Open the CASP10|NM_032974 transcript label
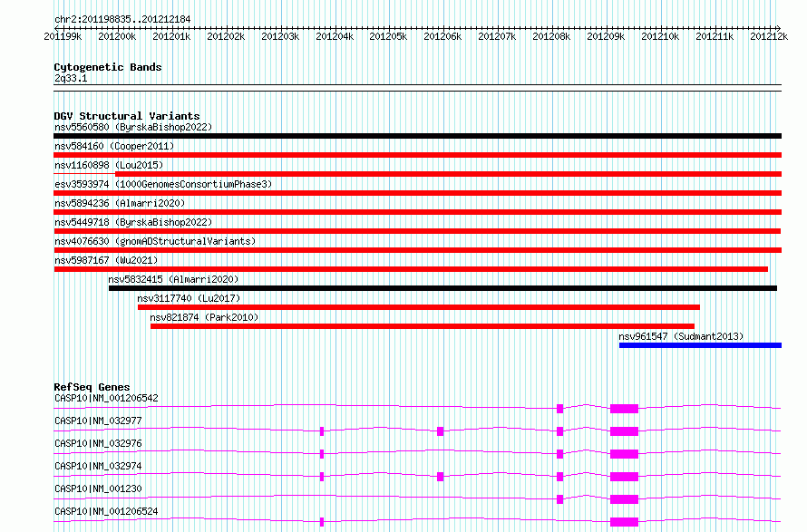Screen dimensions: 807x532 tap(98, 466)
